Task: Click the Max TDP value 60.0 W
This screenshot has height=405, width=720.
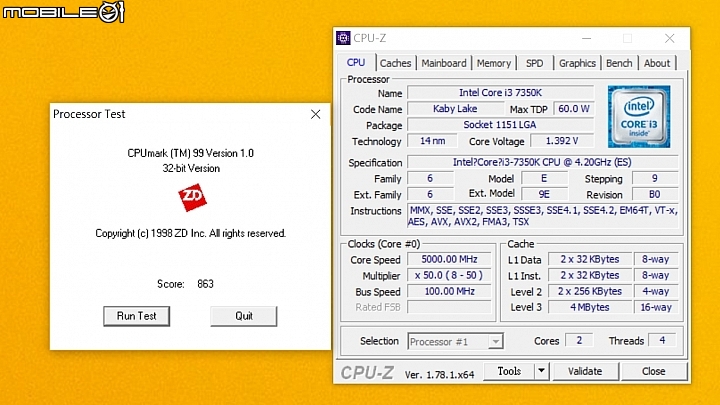Action: click(x=574, y=109)
